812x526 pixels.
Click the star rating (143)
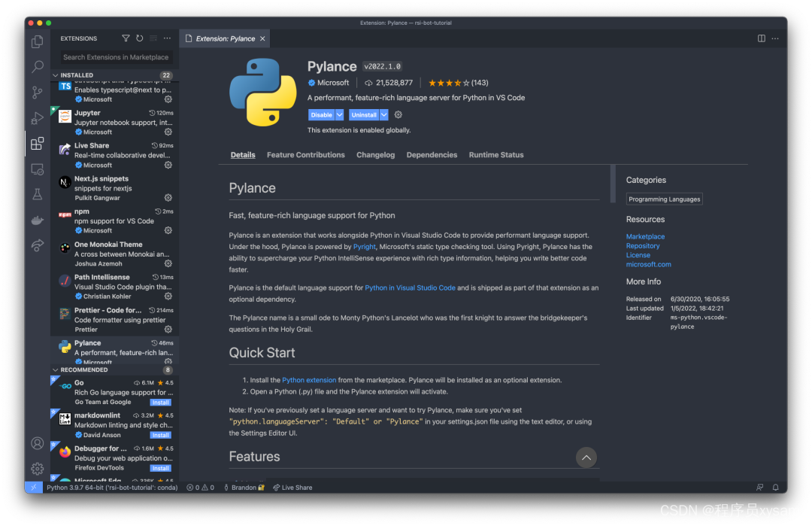coord(459,83)
